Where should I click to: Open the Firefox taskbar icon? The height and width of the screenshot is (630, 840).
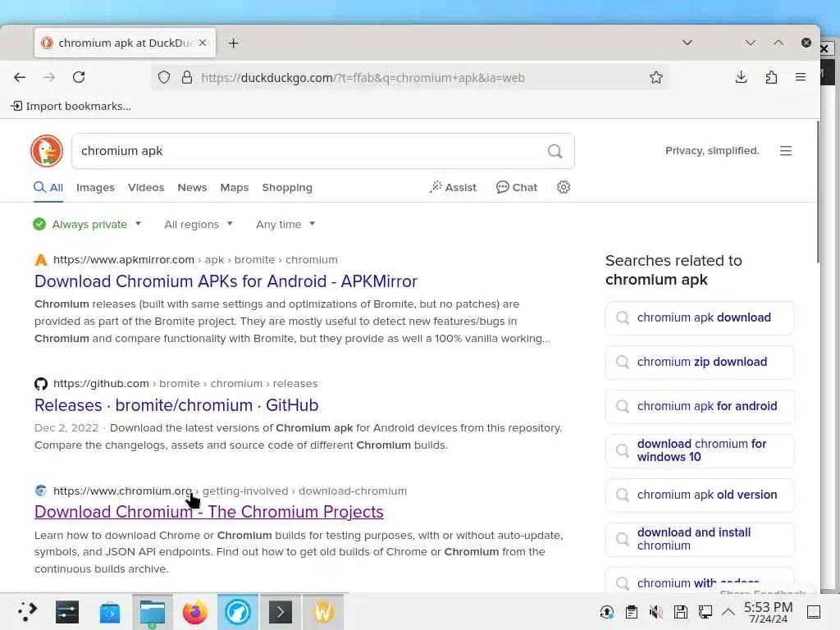click(x=195, y=612)
